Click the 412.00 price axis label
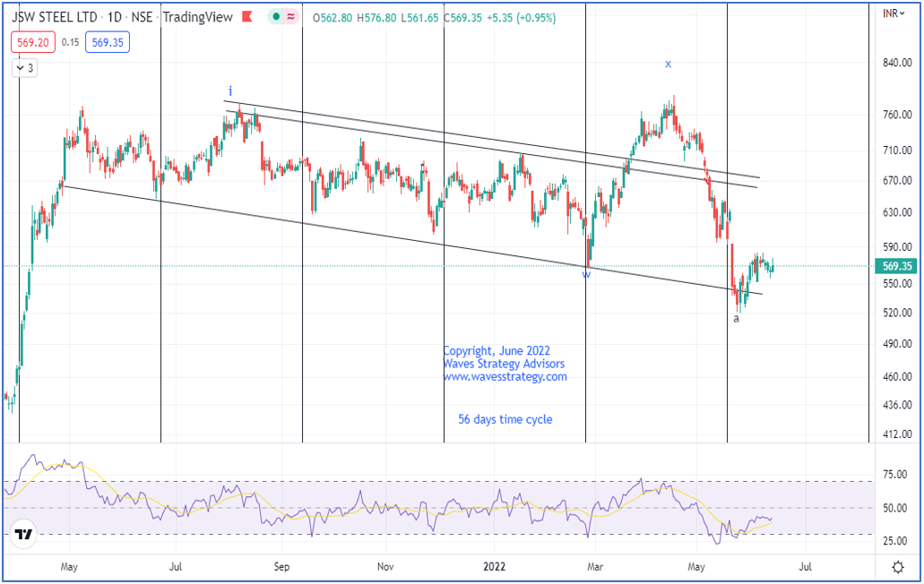 point(897,434)
